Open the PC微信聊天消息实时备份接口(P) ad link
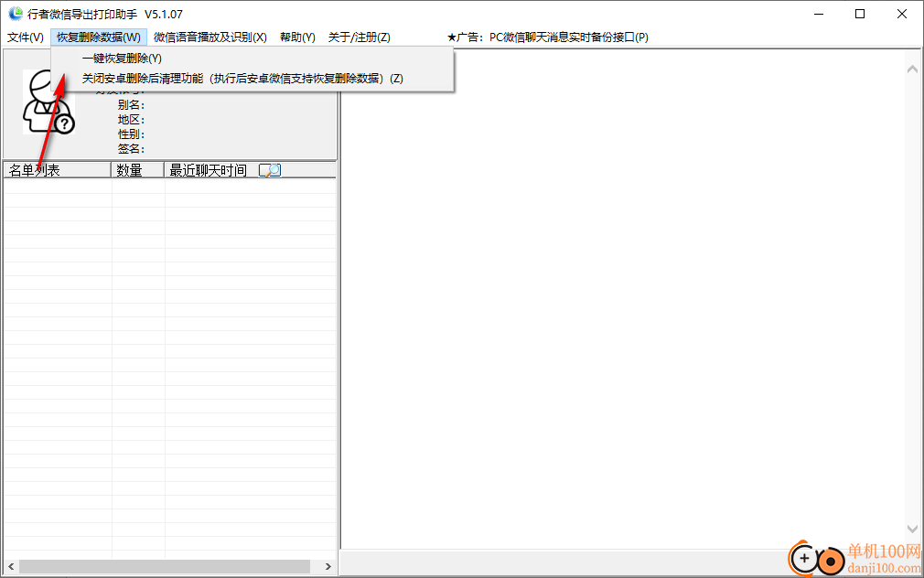This screenshot has height=578, width=924. point(548,37)
